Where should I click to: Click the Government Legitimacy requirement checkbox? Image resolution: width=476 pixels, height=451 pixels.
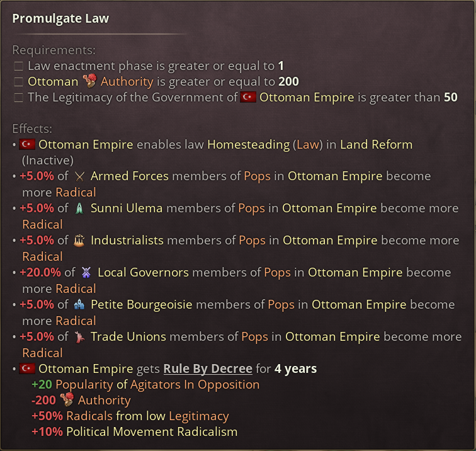coord(18,98)
